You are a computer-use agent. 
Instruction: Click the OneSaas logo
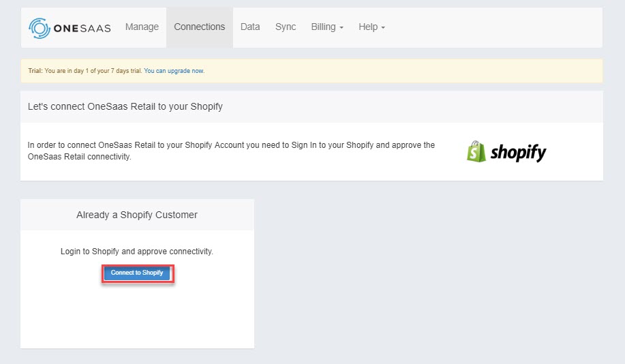70,28
